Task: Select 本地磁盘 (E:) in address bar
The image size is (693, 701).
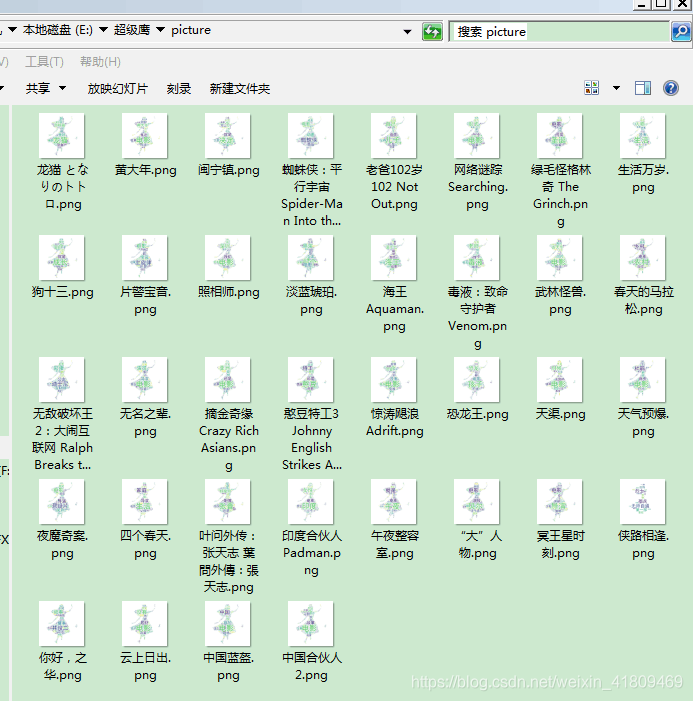Action: coord(58,30)
